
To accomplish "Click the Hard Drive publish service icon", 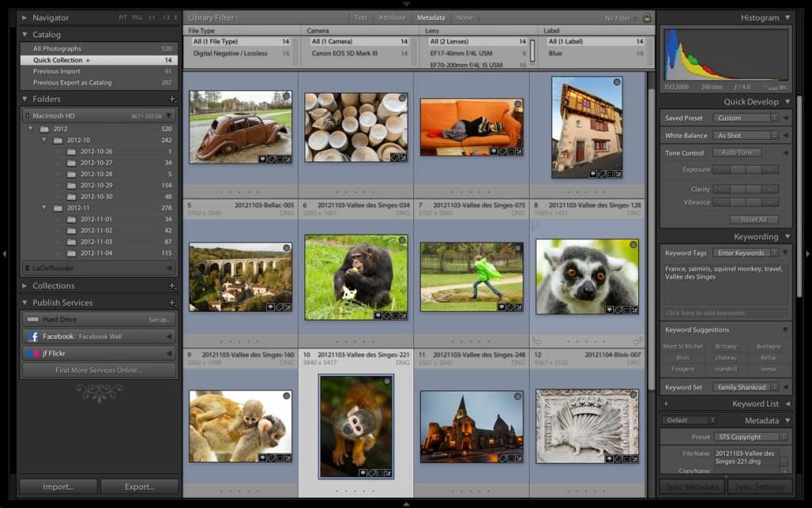I will point(33,319).
